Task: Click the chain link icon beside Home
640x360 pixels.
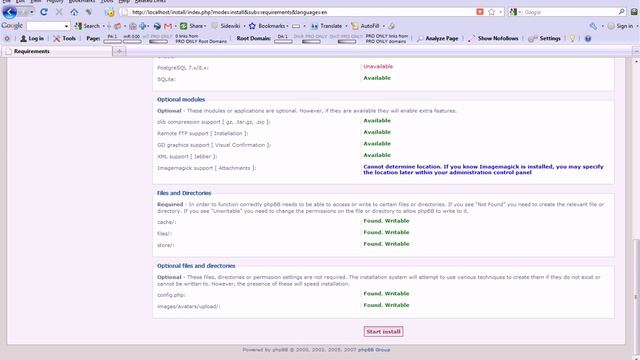Action: pos(88,12)
